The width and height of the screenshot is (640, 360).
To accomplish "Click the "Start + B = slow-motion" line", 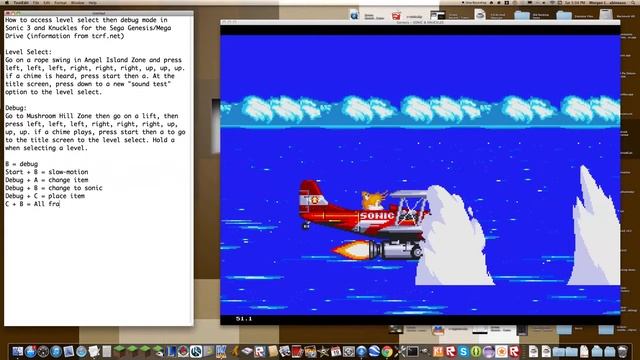I will pos(47,172).
